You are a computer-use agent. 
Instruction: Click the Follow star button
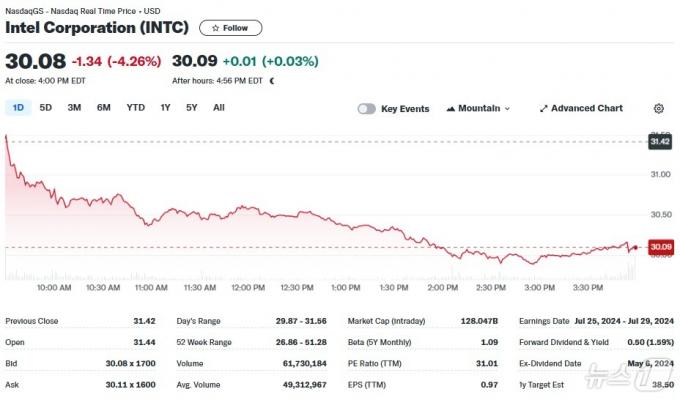pos(230,28)
